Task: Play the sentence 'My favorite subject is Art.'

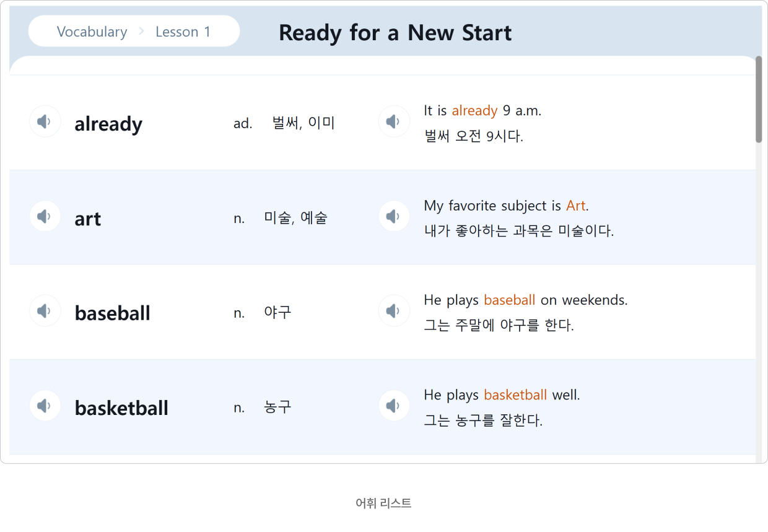Action: 394,216
